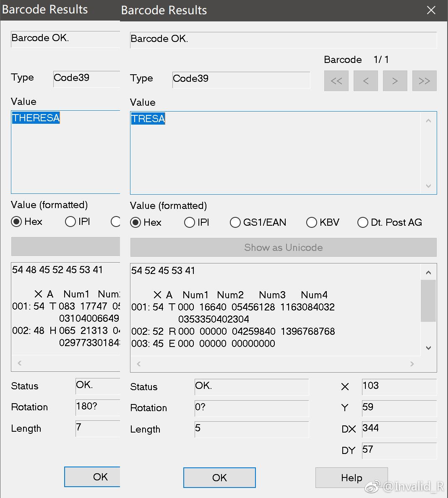Click OK in the left dialog
Viewport: 448px width, 498px height.
[x=92, y=477]
